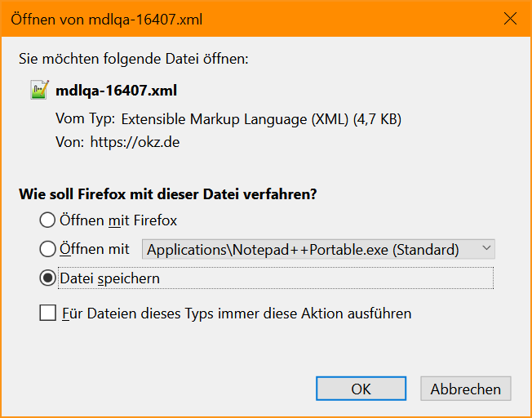The image size is (532, 418).
Task: Click the "Öffnen mit Firefox" label text
Action: [x=118, y=220]
